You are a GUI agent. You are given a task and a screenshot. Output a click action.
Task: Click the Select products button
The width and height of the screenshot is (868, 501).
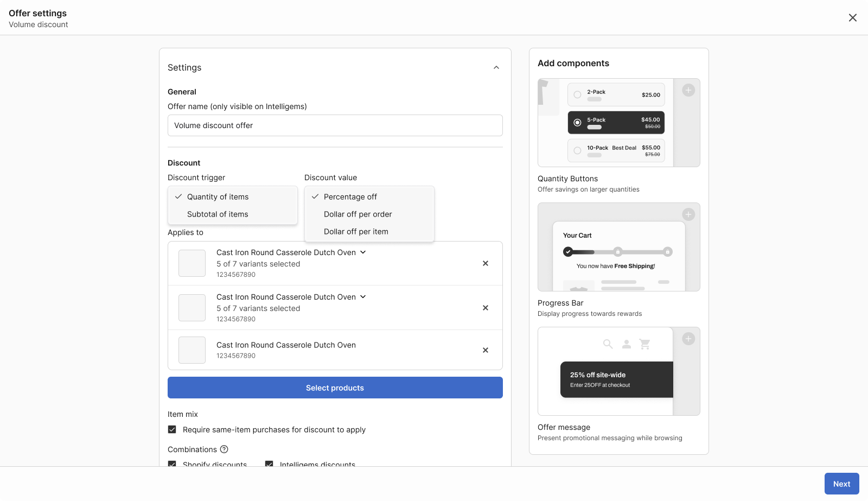point(335,388)
